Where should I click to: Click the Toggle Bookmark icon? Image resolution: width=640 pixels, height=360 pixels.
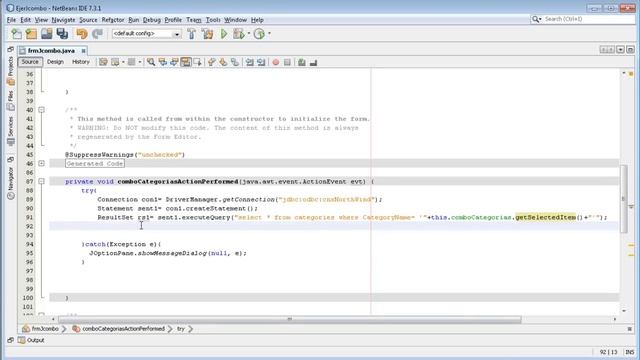tap(235, 62)
